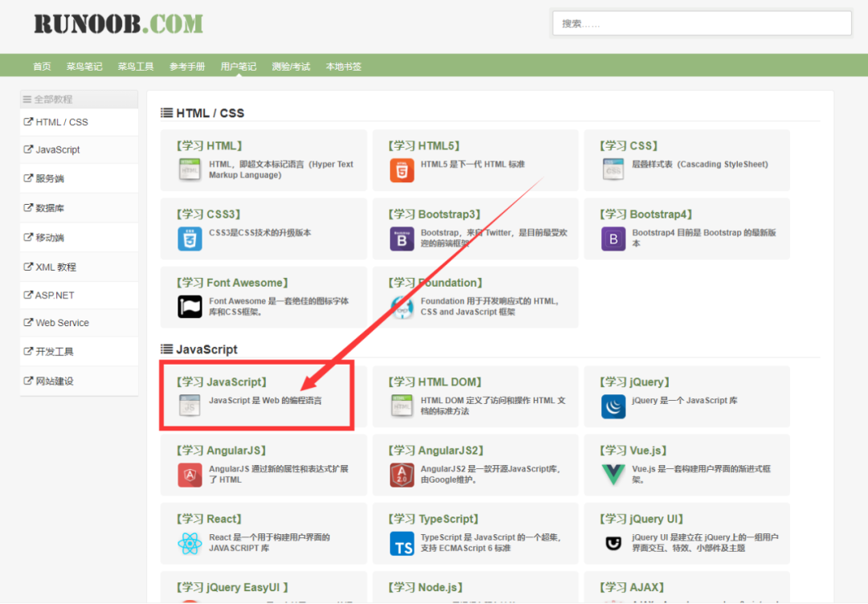
Task: Select the React atom icon
Action: (x=190, y=543)
